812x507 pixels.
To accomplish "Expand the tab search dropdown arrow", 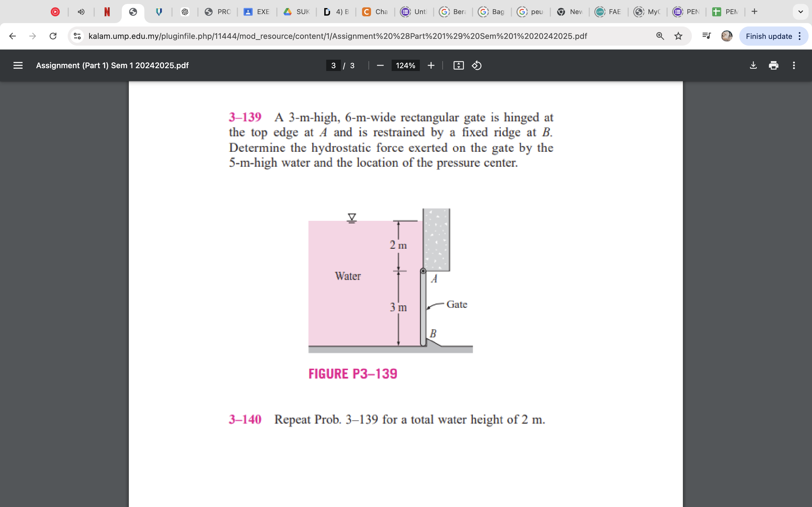I will [x=800, y=12].
